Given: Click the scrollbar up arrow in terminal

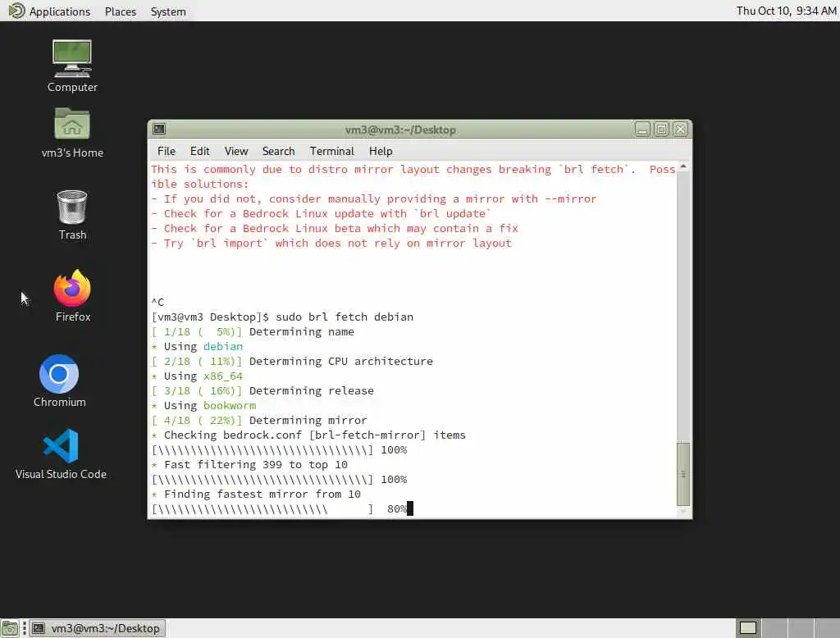Looking at the screenshot, I should pos(683,166).
